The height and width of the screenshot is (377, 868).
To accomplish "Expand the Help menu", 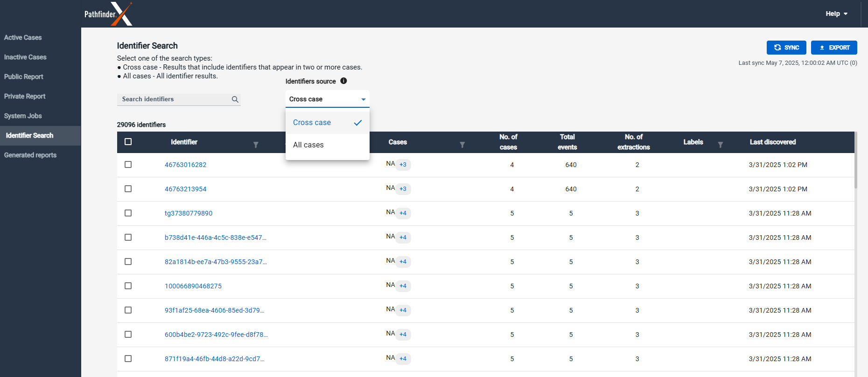I will (x=836, y=14).
